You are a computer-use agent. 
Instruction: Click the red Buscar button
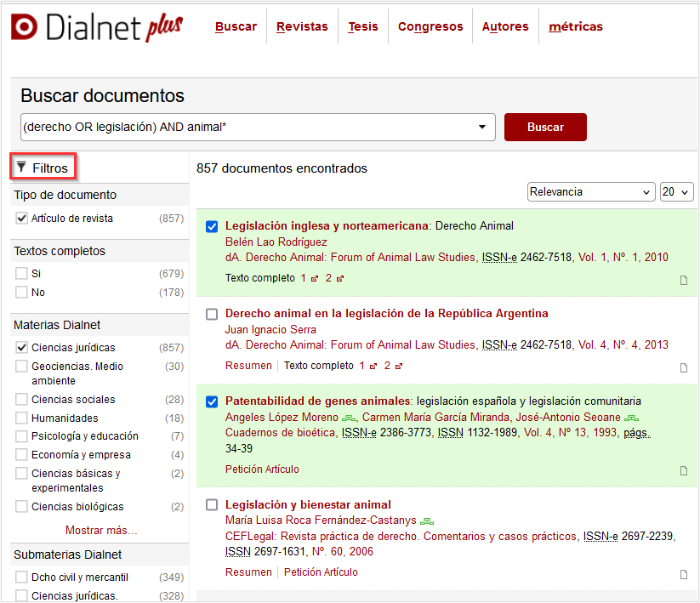point(545,128)
